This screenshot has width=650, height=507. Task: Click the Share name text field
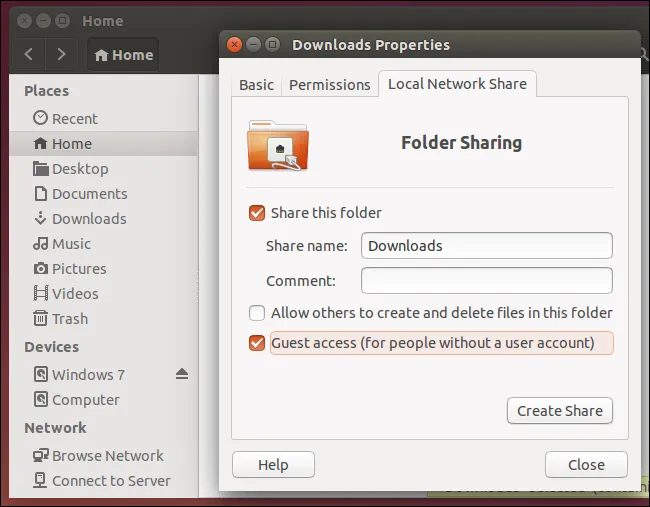486,246
